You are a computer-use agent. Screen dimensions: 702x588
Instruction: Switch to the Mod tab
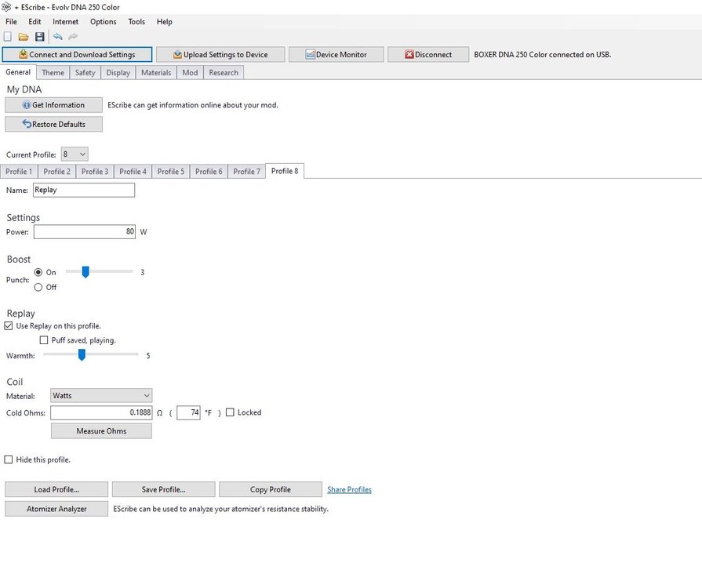click(x=190, y=72)
